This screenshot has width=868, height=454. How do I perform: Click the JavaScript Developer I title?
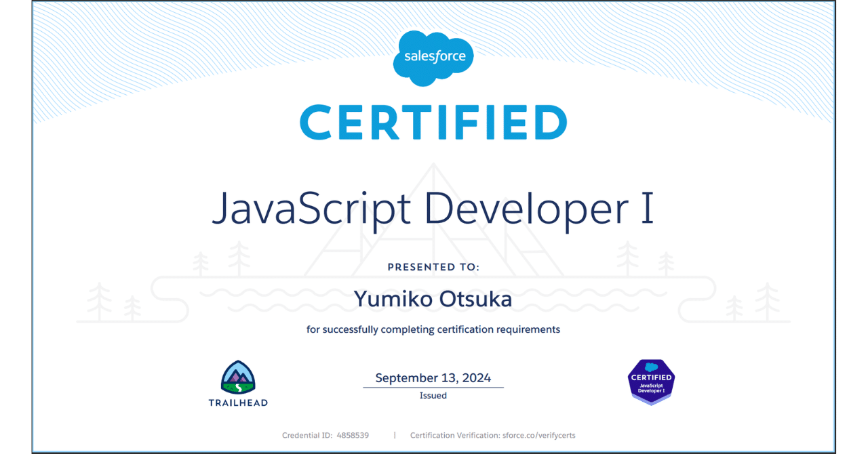coord(433,208)
